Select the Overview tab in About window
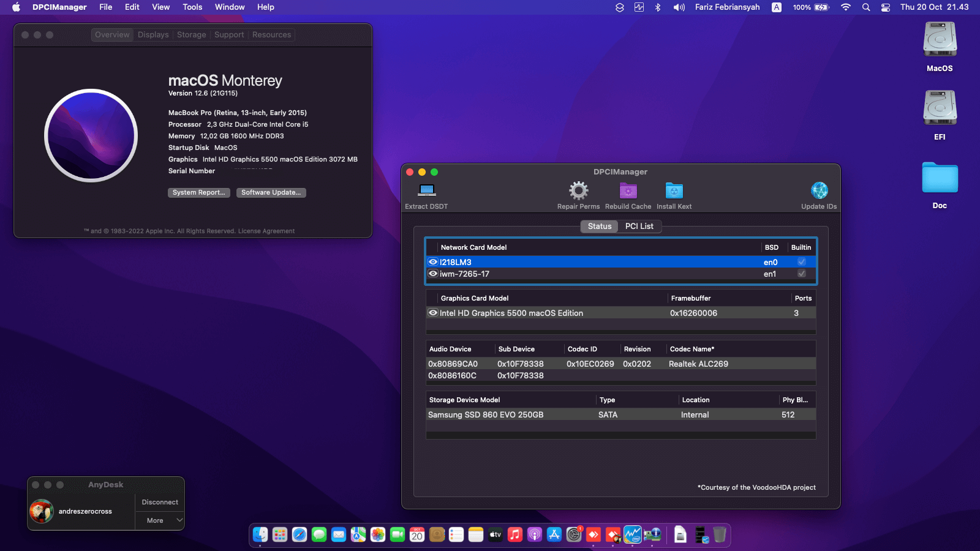The width and height of the screenshot is (980, 551). pos(112,35)
